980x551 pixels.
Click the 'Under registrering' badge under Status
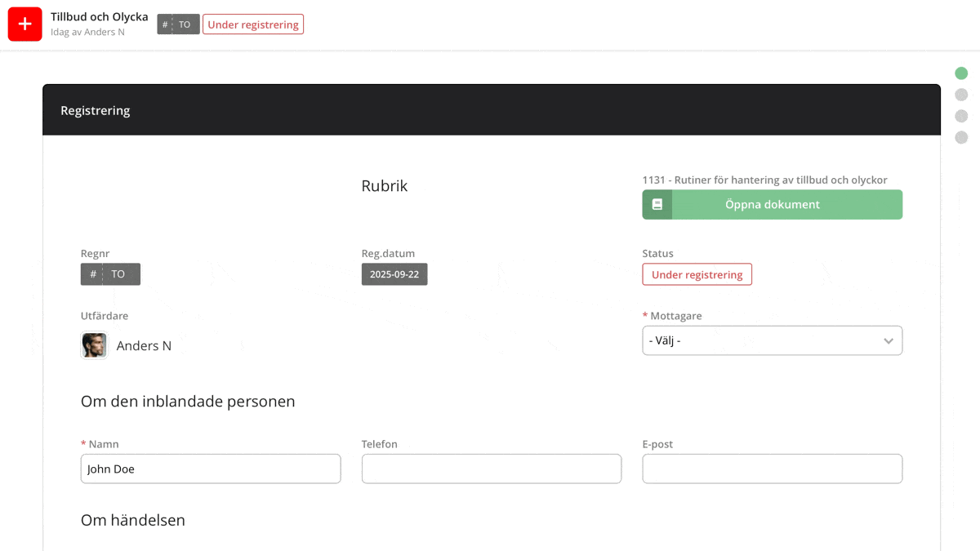pos(697,274)
